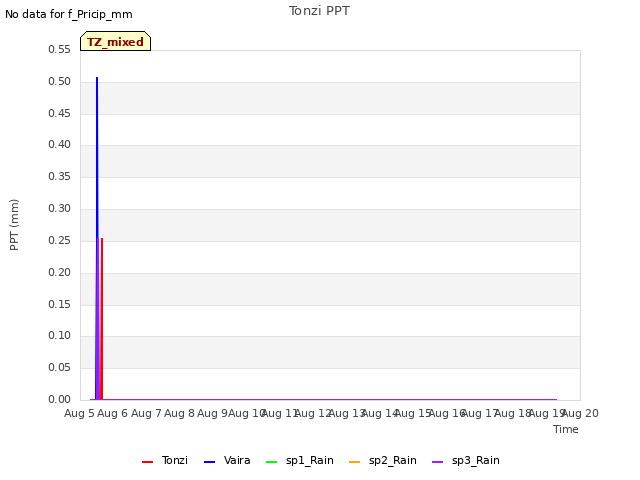Viewport: 640px width, 480px height.
Task: Click the green sp1_Rain legend color marker
Action: click(271, 462)
